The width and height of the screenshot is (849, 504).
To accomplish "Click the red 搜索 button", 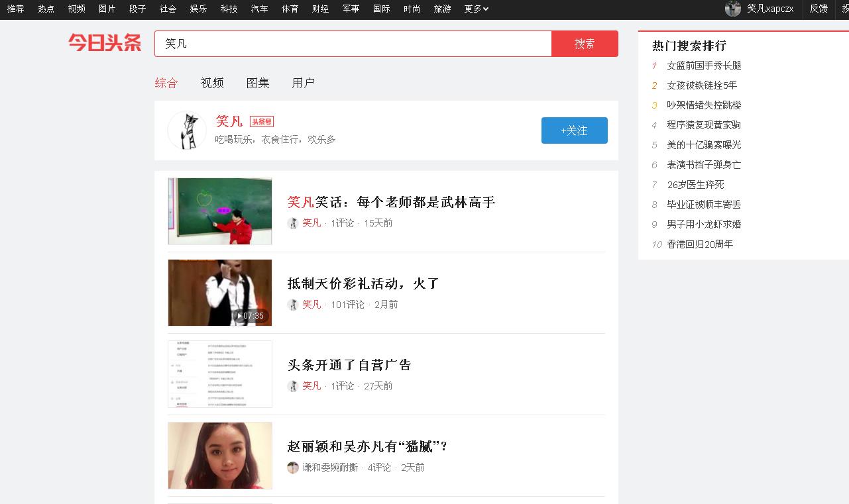I will pyautogui.click(x=585, y=44).
